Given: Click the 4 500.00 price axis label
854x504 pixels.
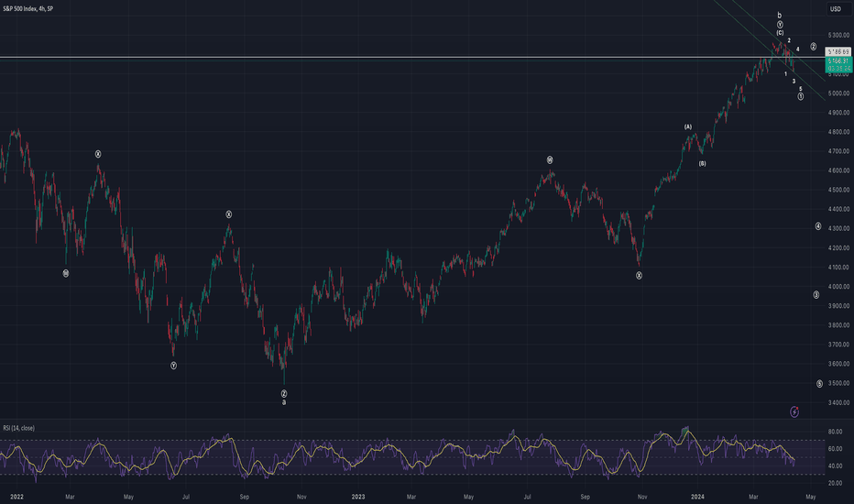Looking at the screenshot, I should click(x=838, y=191).
